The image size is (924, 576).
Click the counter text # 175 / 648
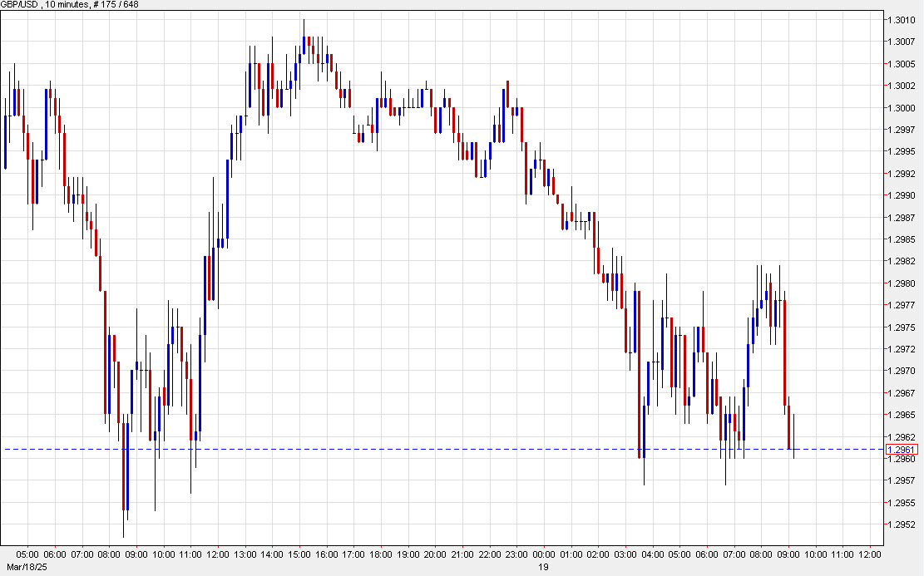[116, 5]
